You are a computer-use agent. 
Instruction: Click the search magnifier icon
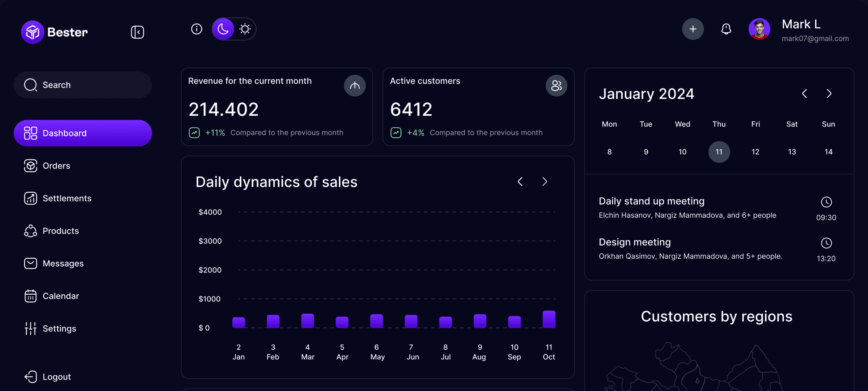[x=30, y=85]
